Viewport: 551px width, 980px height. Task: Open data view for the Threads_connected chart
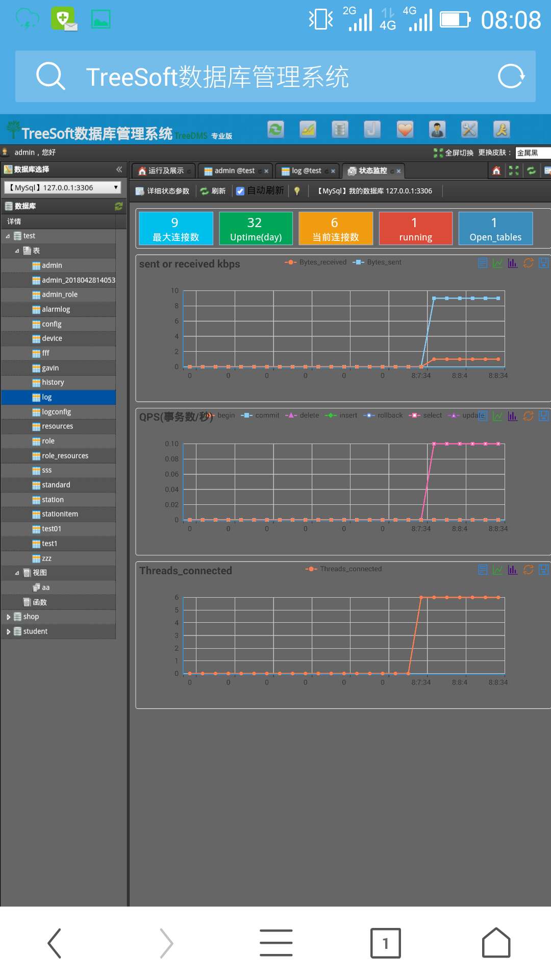(x=483, y=570)
